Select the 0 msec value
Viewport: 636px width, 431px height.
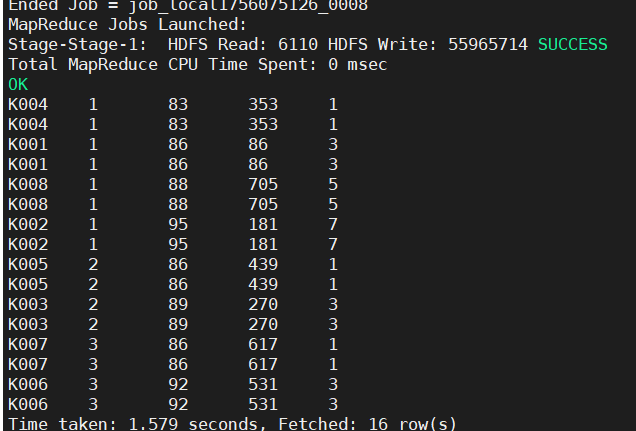coord(357,65)
